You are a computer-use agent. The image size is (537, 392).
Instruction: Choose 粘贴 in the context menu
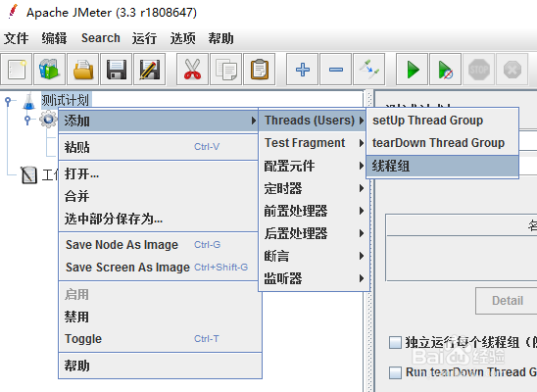[x=158, y=147]
